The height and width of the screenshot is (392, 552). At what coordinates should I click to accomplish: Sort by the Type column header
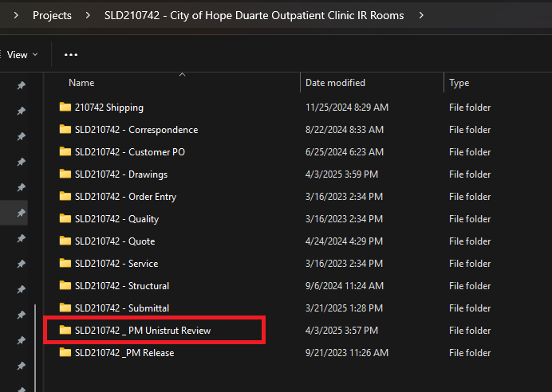459,83
